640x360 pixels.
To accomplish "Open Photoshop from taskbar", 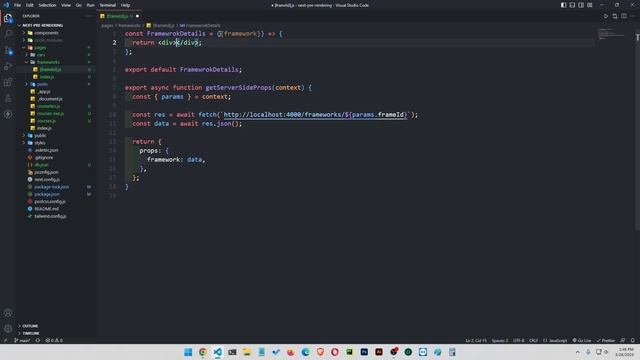I will pyautogui.click(x=364, y=352).
